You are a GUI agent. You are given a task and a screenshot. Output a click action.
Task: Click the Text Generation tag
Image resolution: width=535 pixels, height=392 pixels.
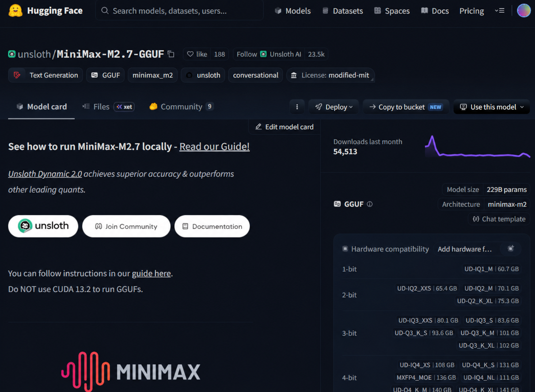pos(46,75)
